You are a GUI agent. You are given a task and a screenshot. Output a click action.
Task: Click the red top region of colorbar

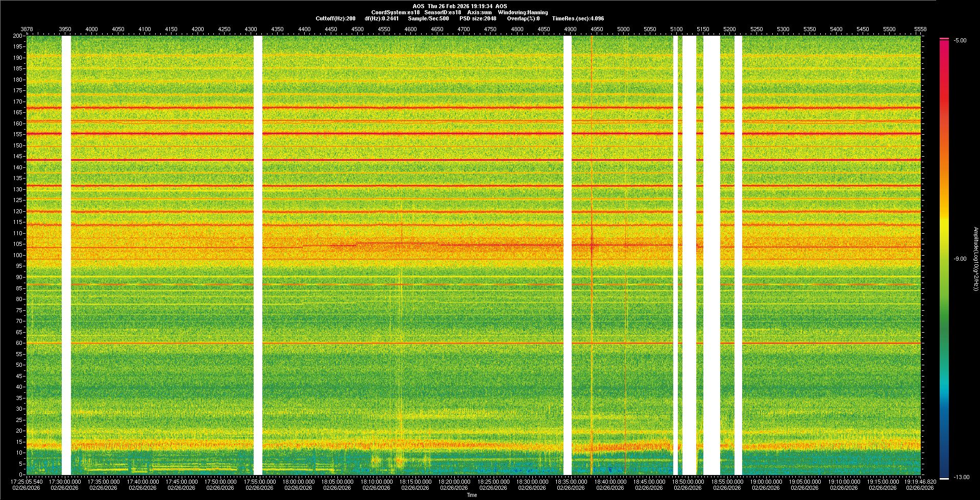(x=944, y=51)
